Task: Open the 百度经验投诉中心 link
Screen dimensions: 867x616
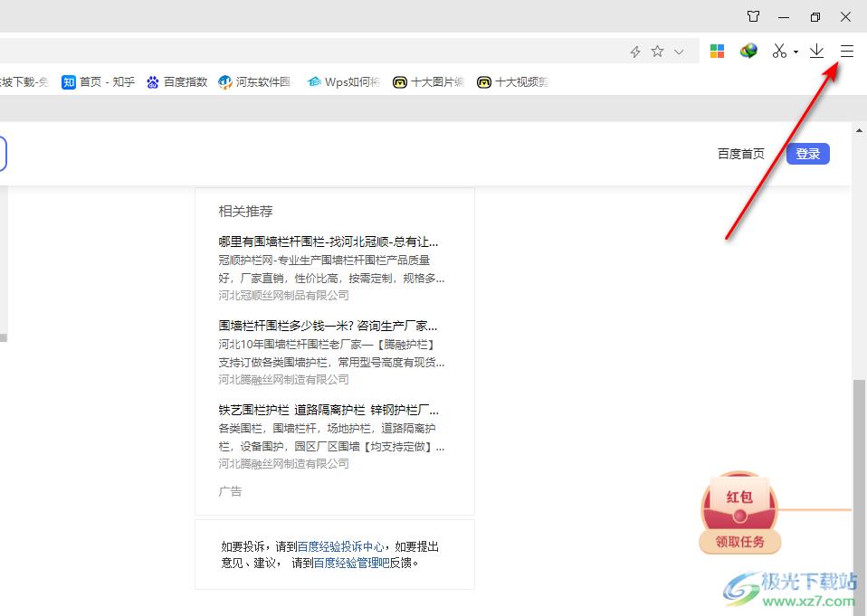Action: 340,547
